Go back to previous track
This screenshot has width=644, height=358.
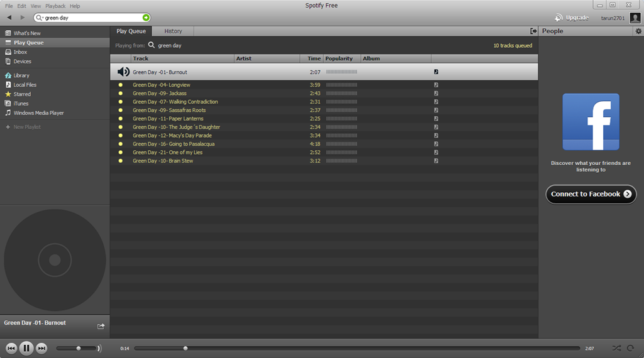point(11,348)
